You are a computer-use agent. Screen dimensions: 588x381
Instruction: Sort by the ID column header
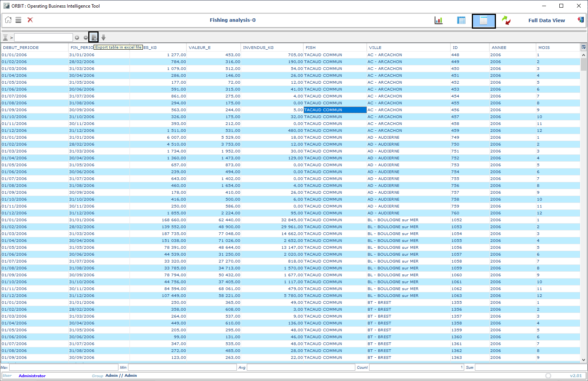[x=470, y=47]
